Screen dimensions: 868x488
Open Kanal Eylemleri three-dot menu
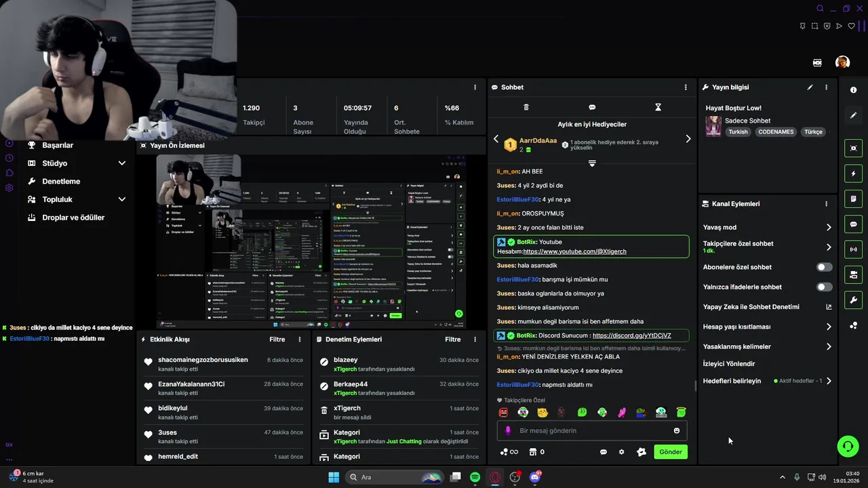[826, 204]
